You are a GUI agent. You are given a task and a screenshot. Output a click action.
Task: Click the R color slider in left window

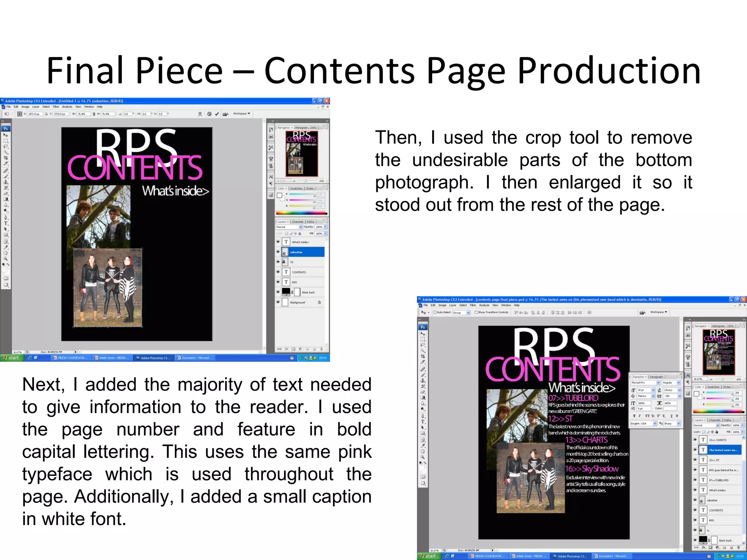click(302, 194)
